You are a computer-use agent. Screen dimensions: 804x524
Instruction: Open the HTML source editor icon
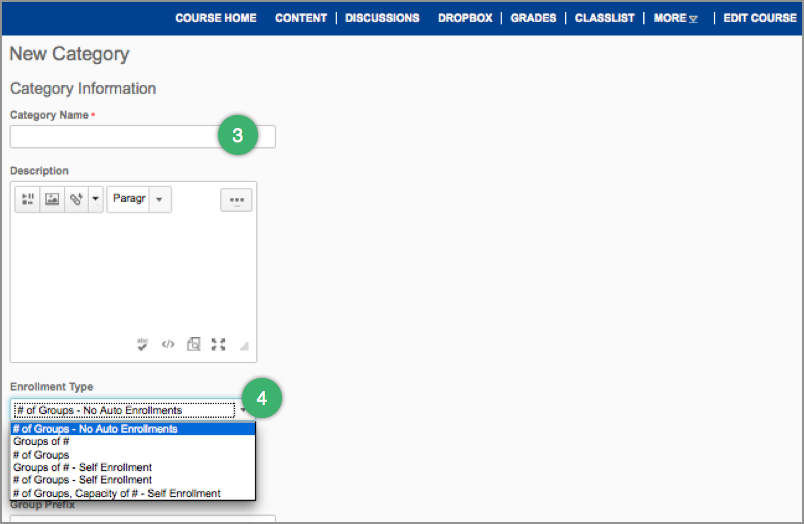[x=168, y=344]
